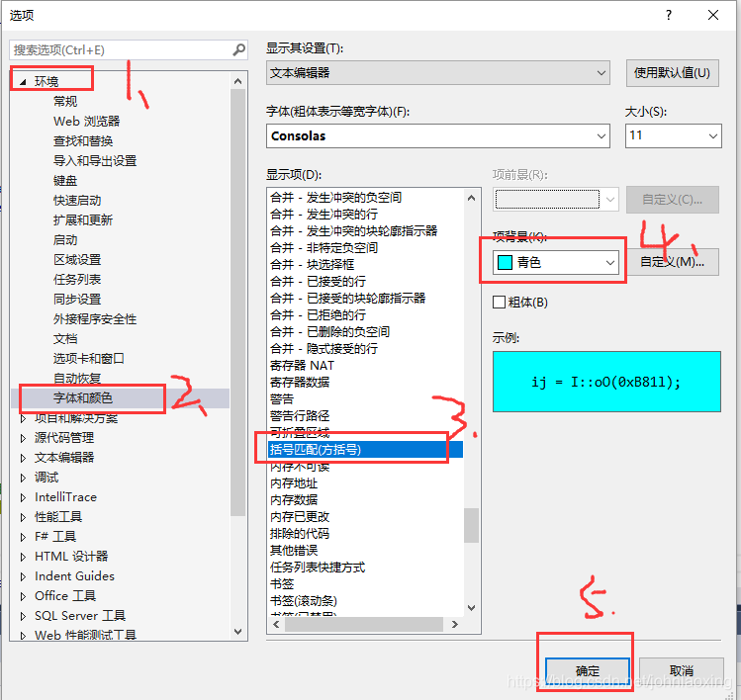Select 寄存器 NAT list item
This screenshot has width=741, height=700.
click(302, 366)
